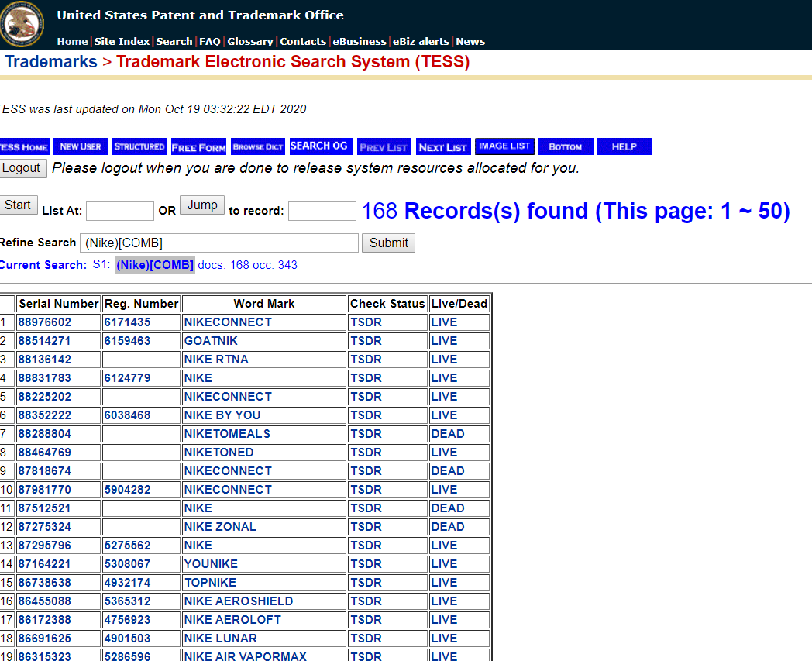Open the NIKE RTNA word mark
812x661 pixels.
[216, 360]
